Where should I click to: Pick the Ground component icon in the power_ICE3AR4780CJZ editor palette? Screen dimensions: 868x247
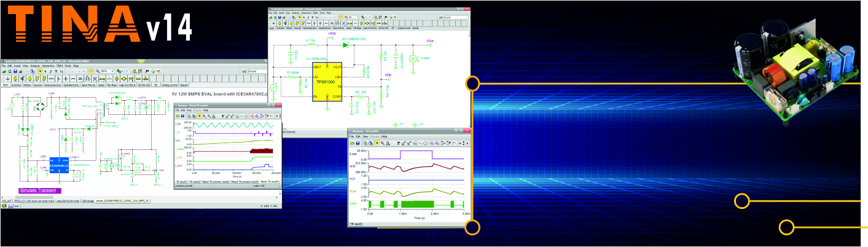tap(8, 79)
